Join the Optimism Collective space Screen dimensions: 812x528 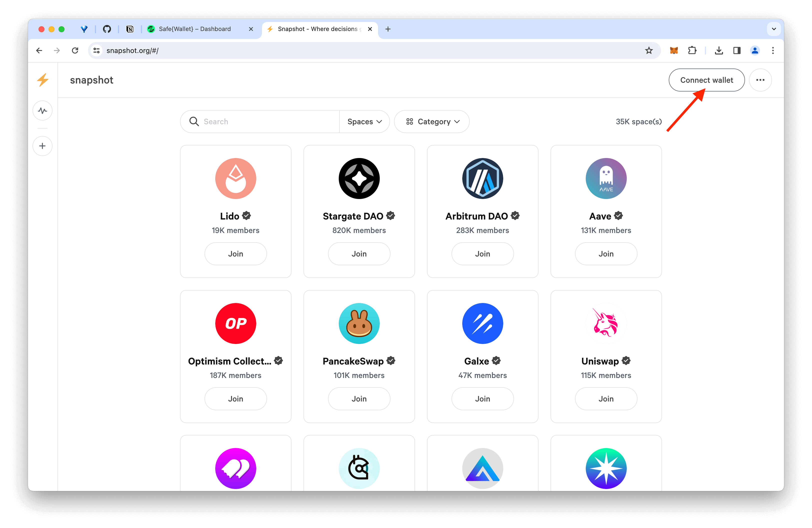coord(236,399)
